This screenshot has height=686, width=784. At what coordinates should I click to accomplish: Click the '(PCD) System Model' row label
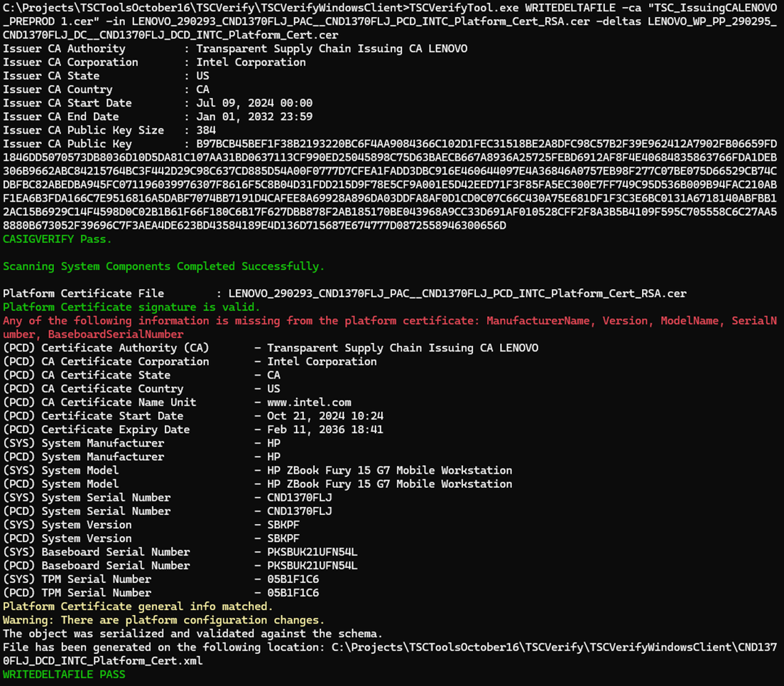[60, 484]
